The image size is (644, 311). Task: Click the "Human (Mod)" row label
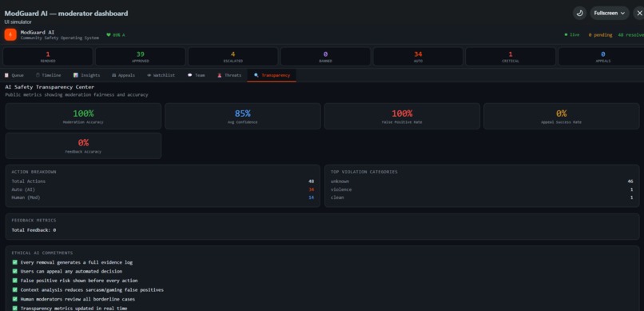tap(26, 197)
